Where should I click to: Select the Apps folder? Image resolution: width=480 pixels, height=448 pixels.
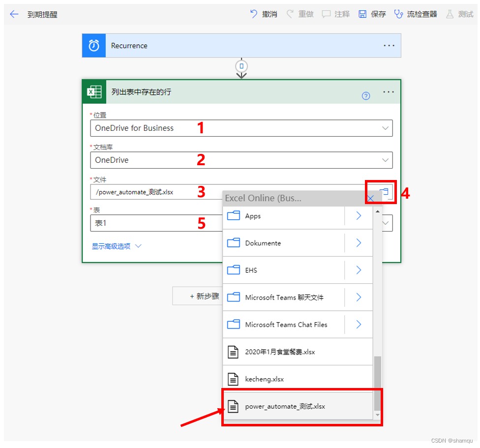(284, 216)
